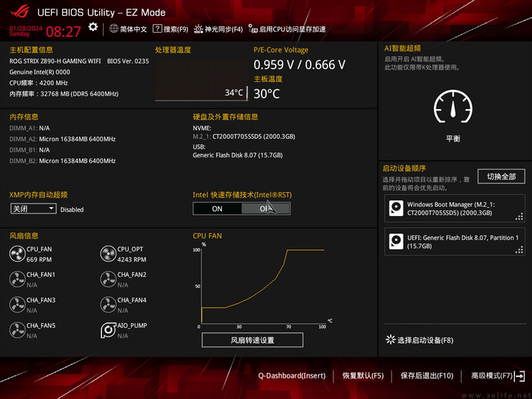Open Search (F9) question mark icon
The width and height of the screenshot is (532, 399).
(157, 29)
